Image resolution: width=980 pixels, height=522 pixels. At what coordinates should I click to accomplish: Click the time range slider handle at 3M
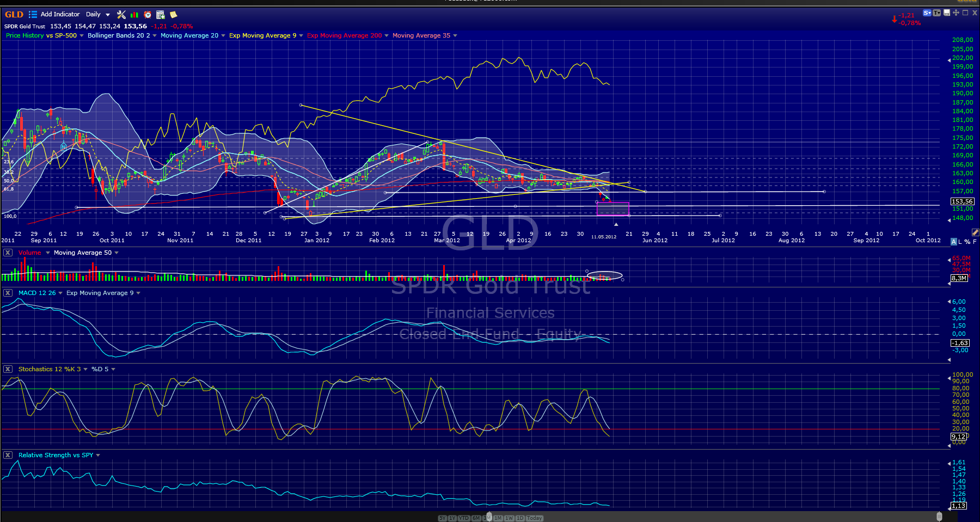pos(488,517)
